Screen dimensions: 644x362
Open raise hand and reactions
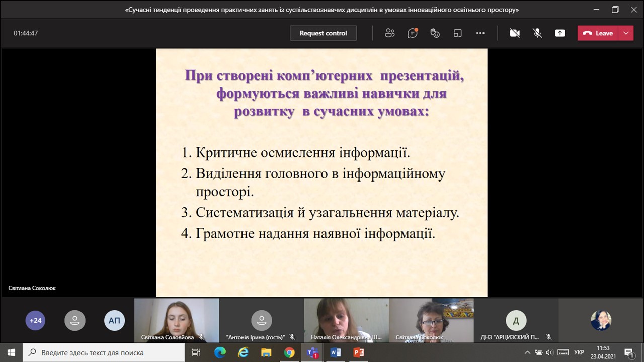pyautogui.click(x=435, y=33)
